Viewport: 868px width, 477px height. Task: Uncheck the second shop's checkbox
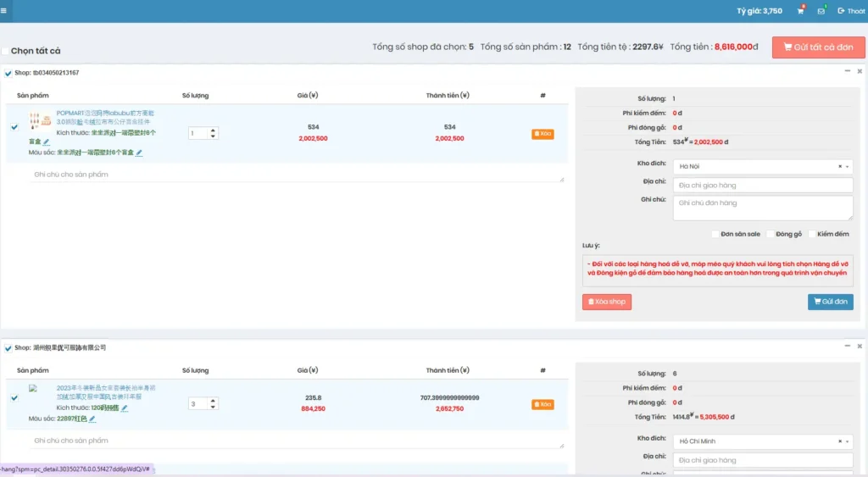pos(8,348)
